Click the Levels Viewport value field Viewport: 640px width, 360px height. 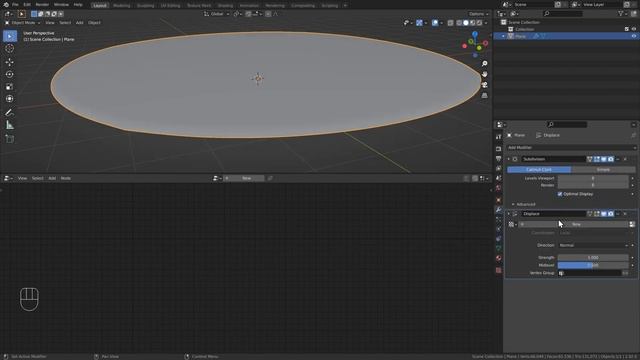pos(593,178)
